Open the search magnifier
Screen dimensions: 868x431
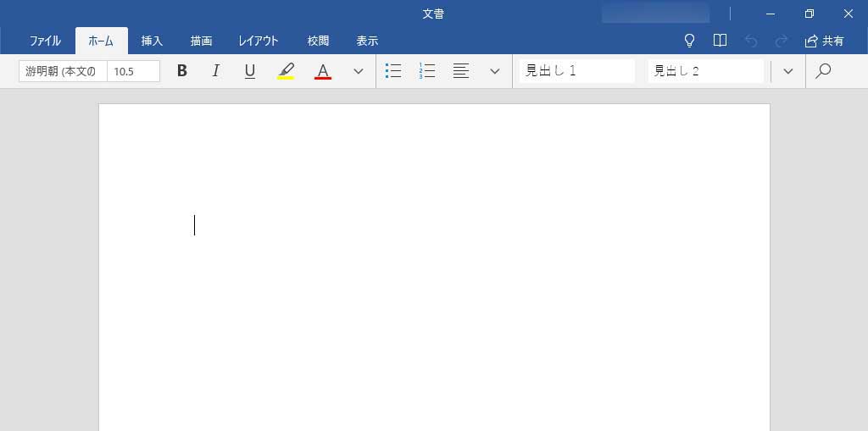[822, 71]
